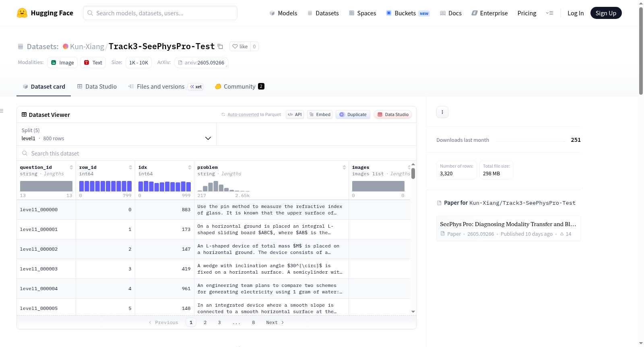Click the Previous page button
This screenshot has height=347, width=644.
(x=163, y=322)
